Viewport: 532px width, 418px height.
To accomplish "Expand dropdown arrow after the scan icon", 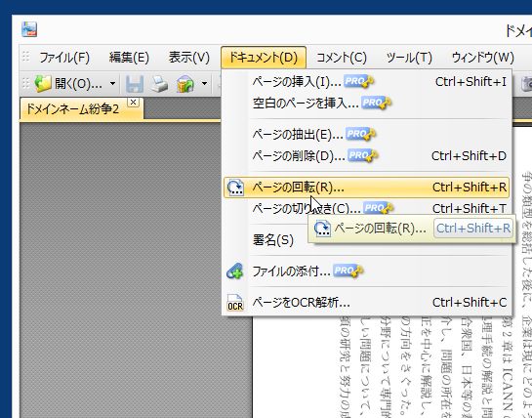I will 204,84.
